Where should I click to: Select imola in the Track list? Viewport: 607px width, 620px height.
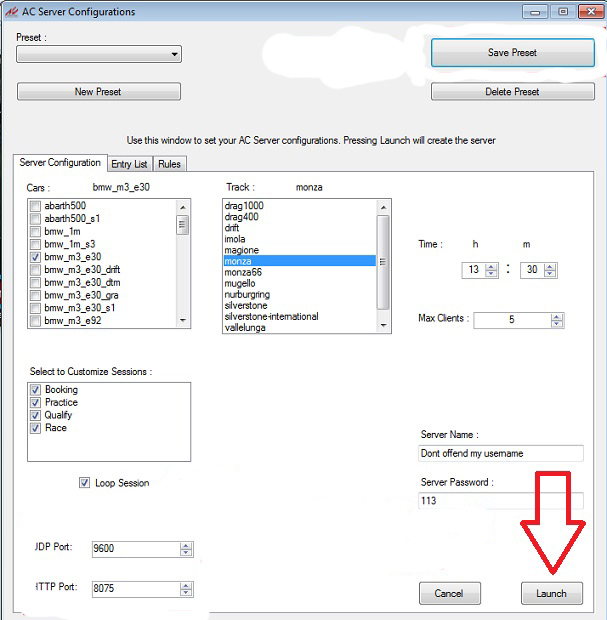235,239
